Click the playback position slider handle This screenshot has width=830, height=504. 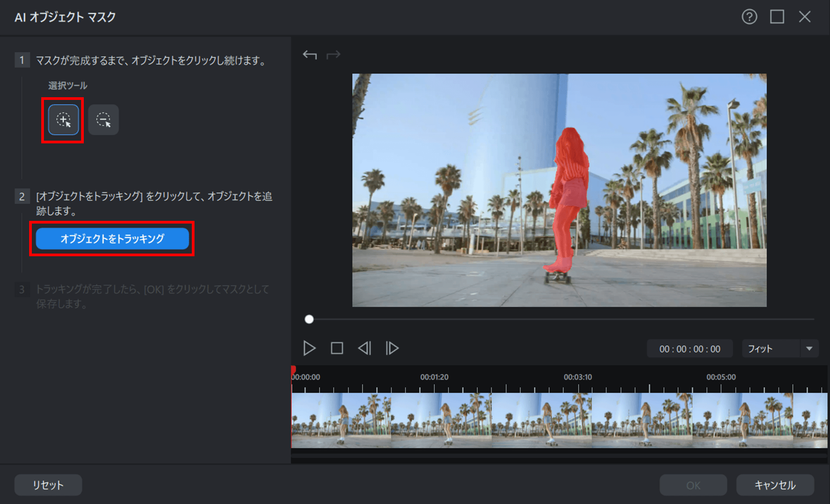309,319
